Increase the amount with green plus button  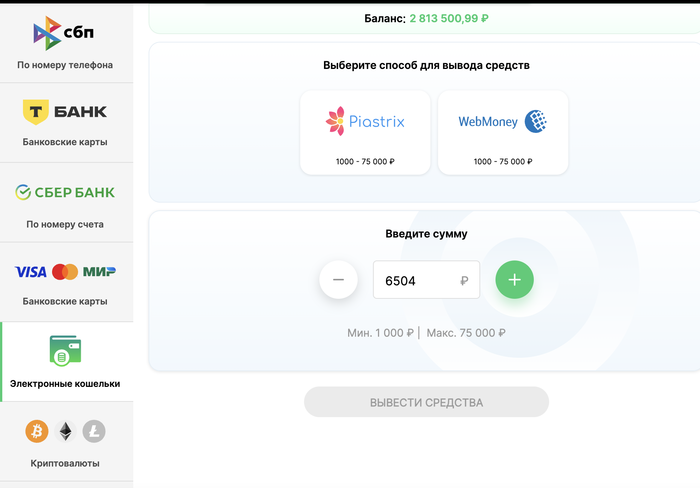pyautogui.click(x=514, y=280)
